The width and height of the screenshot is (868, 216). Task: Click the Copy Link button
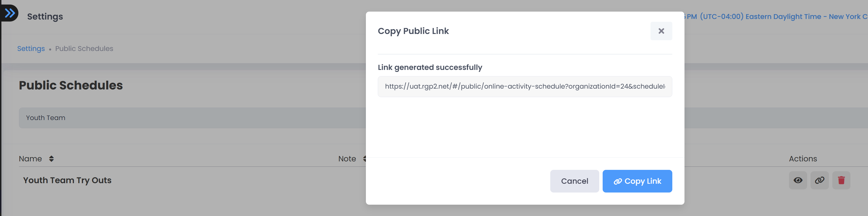637,181
